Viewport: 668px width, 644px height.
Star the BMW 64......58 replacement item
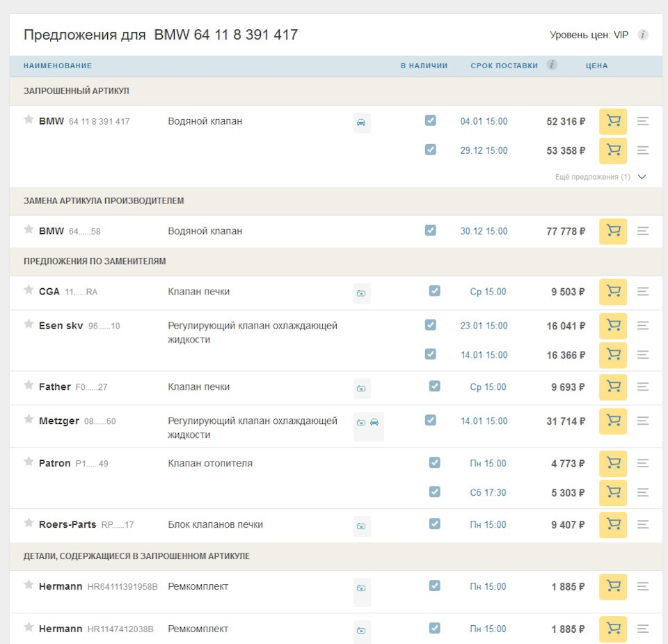pos(29,229)
